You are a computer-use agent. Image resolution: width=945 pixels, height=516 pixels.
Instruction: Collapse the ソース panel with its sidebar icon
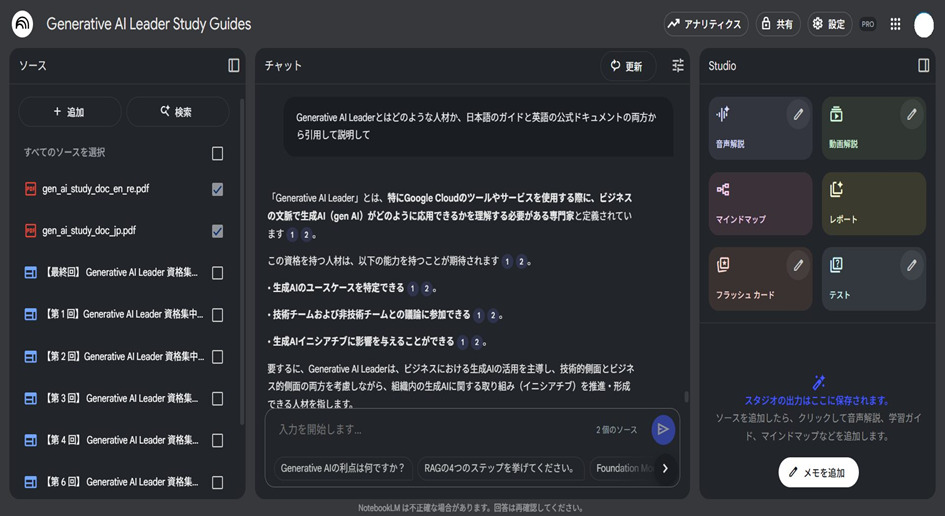[234, 66]
